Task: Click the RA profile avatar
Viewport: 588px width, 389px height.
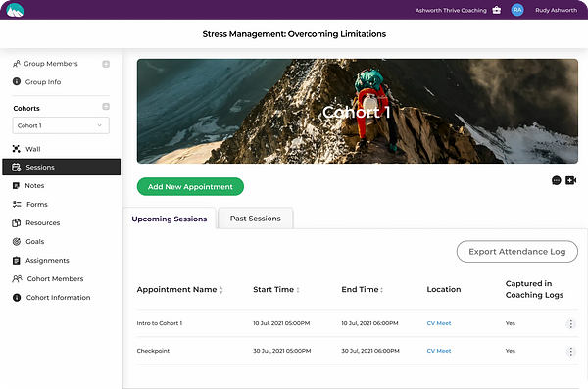Action: [x=517, y=10]
